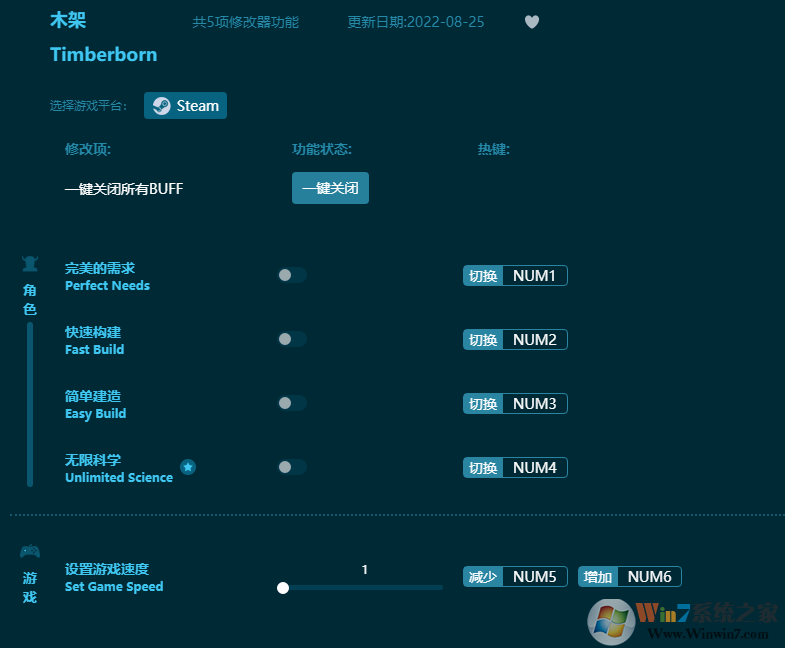785x648 pixels.
Task: Click the 切换 NUM3 hotkey button
Action: coord(515,404)
